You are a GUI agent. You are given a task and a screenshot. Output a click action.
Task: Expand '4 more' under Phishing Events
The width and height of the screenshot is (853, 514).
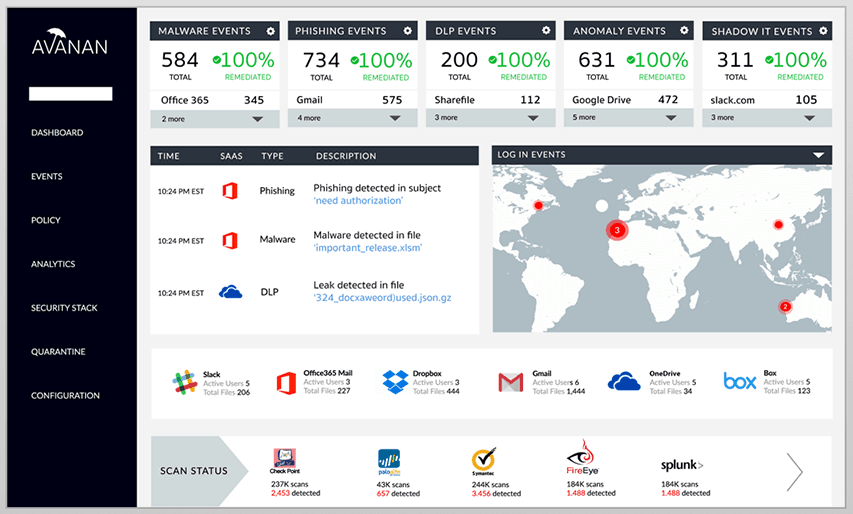pos(353,118)
